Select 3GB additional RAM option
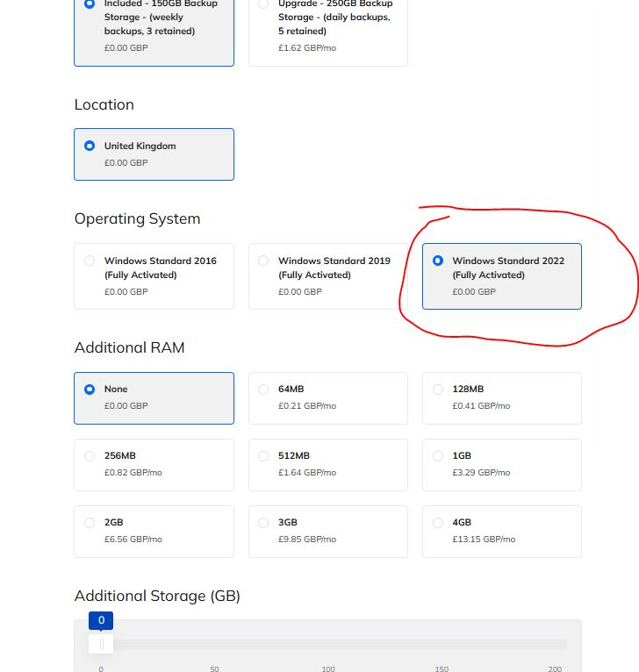 (x=327, y=531)
